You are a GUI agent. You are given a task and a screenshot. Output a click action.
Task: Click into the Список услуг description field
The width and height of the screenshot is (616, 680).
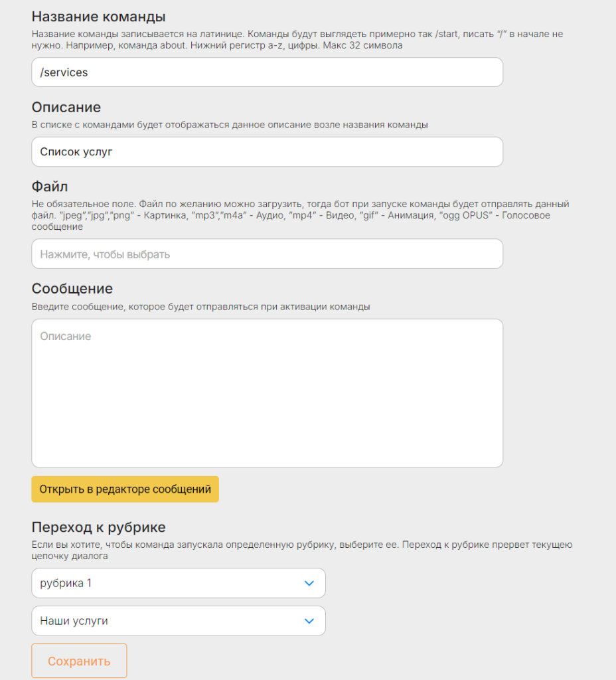click(267, 152)
